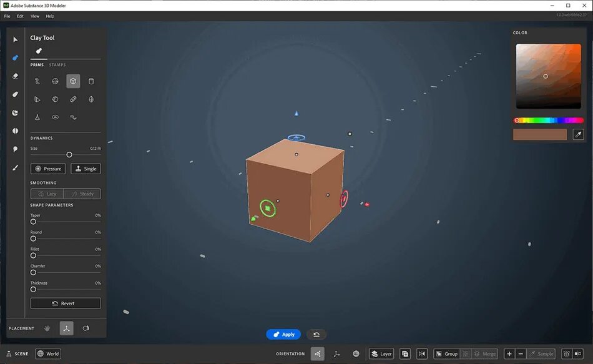Click the Group button

pos(447,354)
